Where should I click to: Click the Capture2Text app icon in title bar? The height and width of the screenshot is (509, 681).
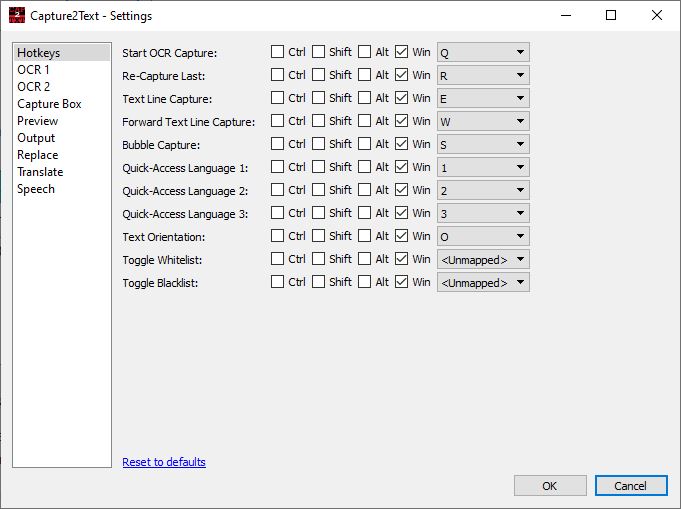[15, 15]
